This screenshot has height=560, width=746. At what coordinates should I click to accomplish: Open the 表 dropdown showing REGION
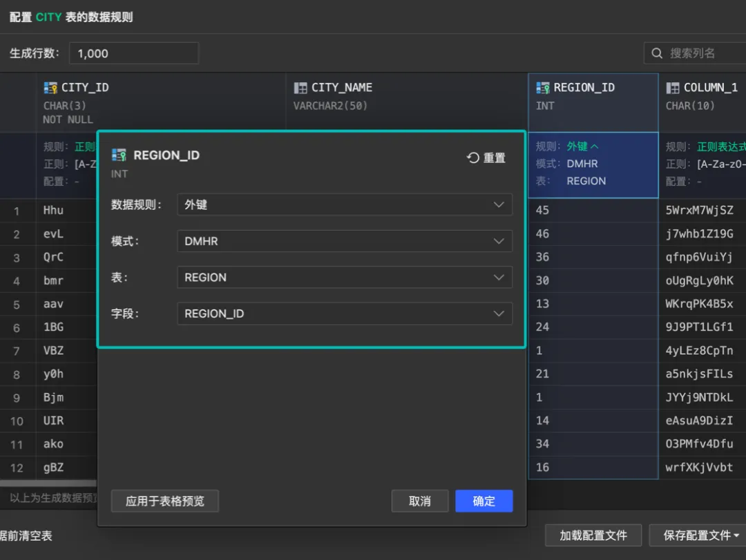(x=345, y=278)
